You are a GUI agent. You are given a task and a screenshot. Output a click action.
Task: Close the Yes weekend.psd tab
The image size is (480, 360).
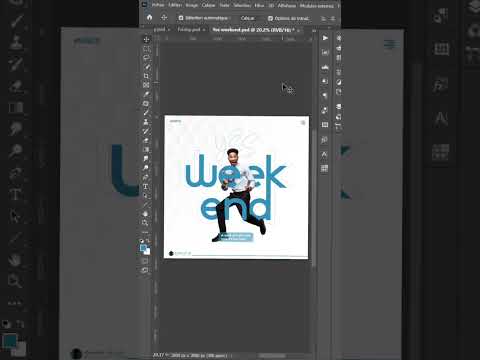299,30
